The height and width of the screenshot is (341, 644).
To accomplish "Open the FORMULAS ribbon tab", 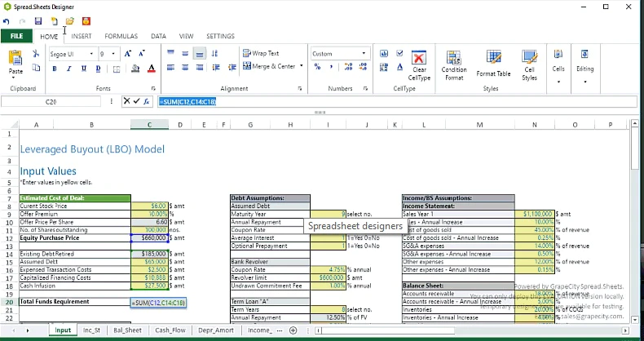I will tap(121, 36).
